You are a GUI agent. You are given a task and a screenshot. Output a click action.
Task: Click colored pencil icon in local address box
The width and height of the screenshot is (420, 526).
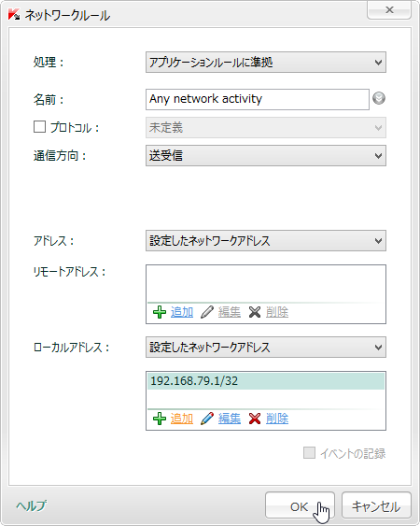(207, 419)
